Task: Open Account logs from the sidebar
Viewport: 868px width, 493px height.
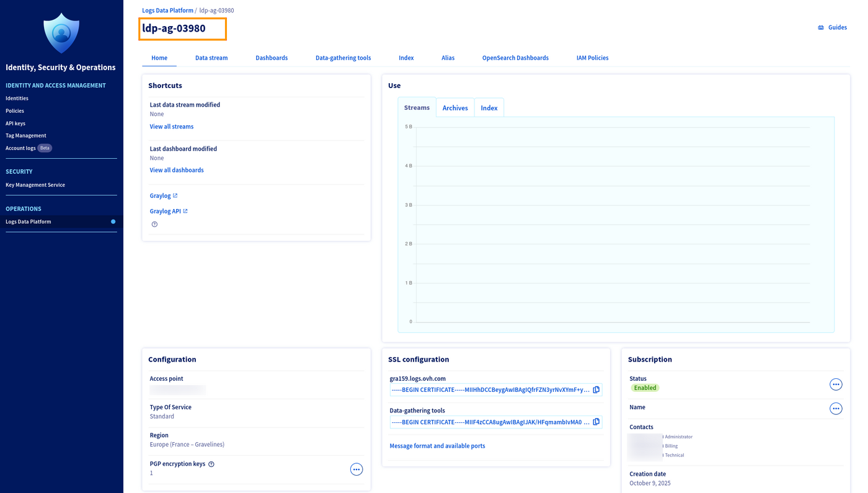Action: [20, 147]
